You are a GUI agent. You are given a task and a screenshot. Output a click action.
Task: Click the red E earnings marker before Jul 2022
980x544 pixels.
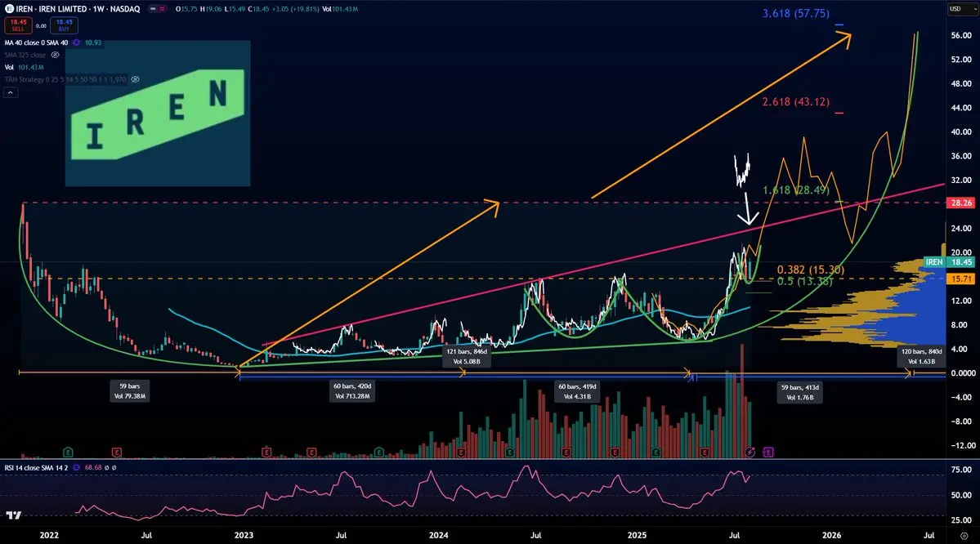tap(116, 452)
